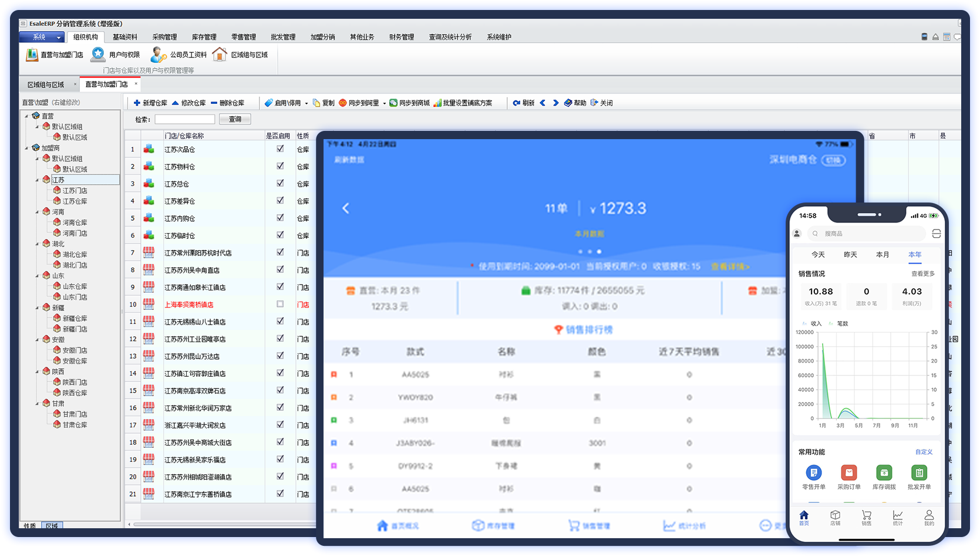Click the 检索 search input field
Screen dimensions: 980x557
click(184, 119)
